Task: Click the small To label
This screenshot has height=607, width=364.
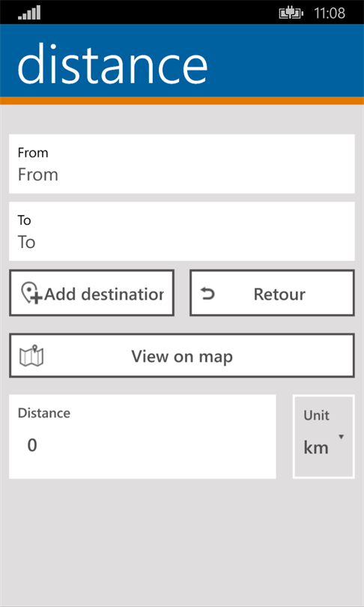Action: tap(24, 220)
